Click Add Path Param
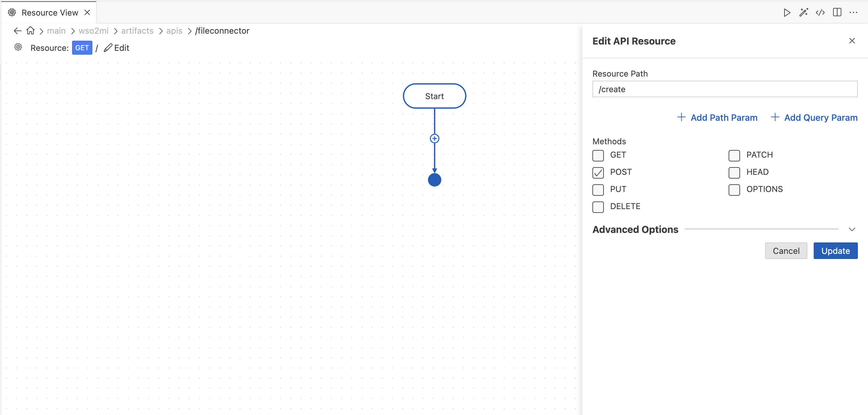The height and width of the screenshot is (415, 868). 717,117
